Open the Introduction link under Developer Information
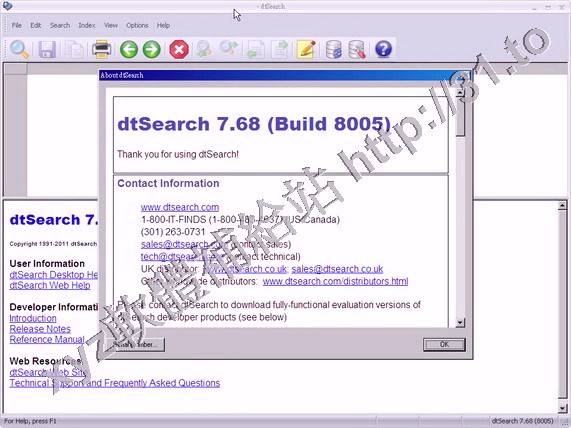Screen dimensions: 571x428 (33, 318)
